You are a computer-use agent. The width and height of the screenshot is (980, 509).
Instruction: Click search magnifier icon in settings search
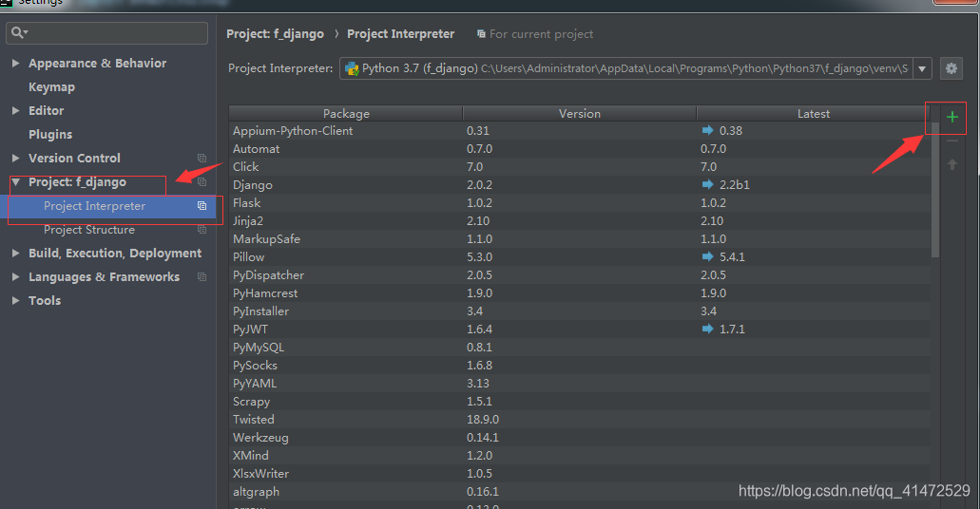17,32
